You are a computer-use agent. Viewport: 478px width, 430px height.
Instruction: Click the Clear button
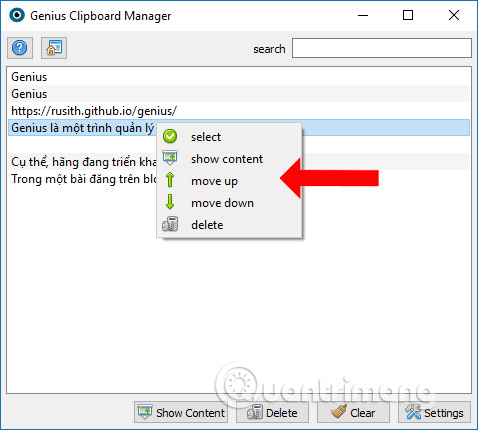pos(353,413)
